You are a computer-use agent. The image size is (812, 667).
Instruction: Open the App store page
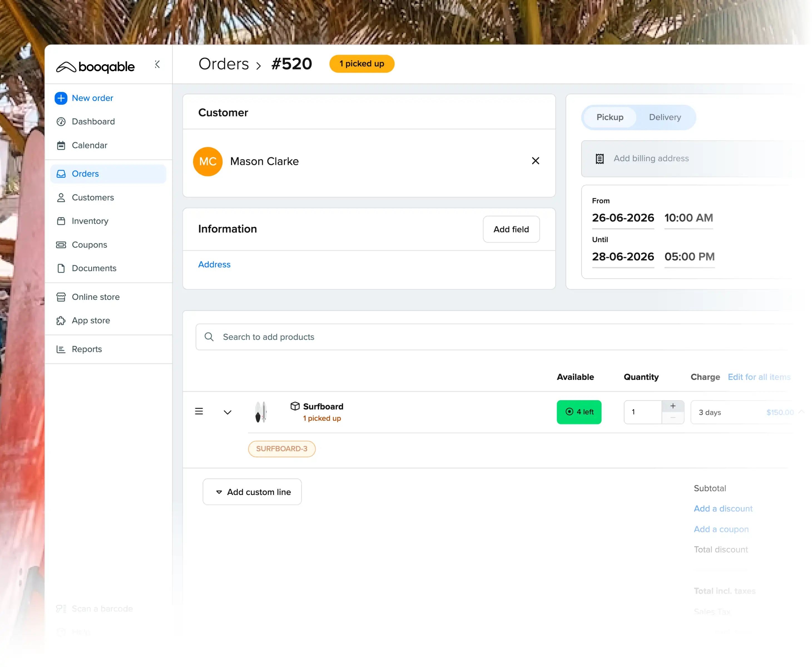[91, 320]
